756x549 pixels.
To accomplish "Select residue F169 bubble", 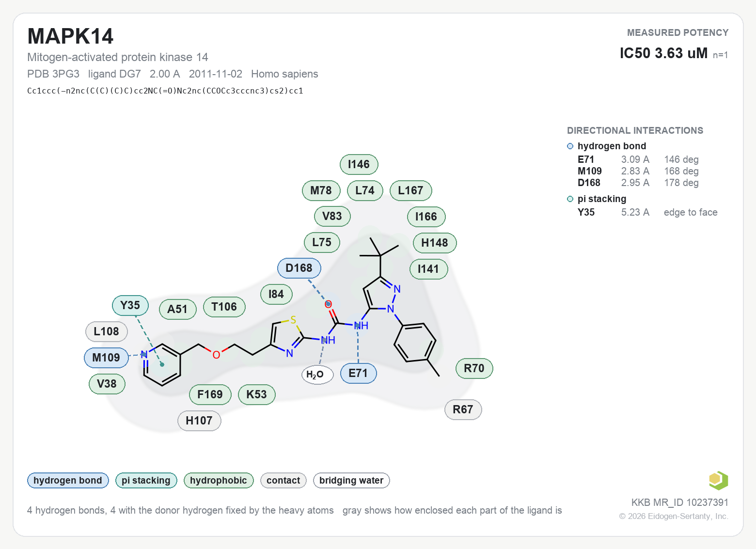I will [x=210, y=394].
